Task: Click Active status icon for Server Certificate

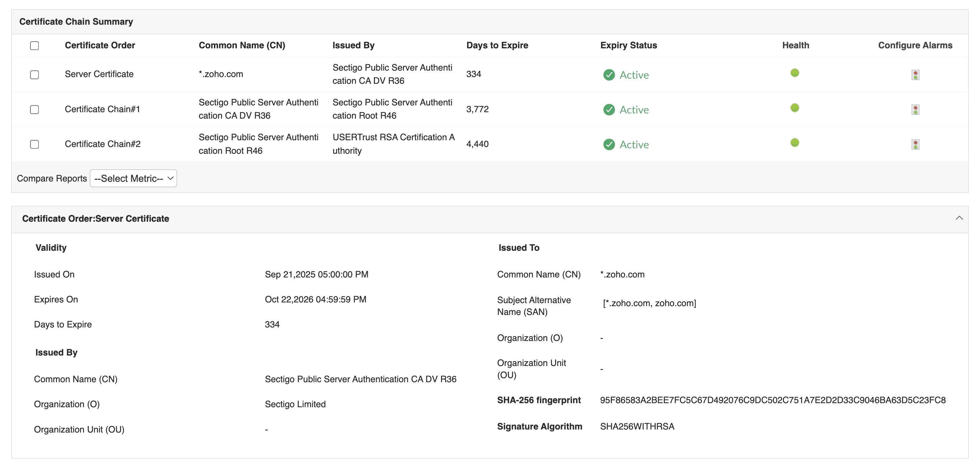Action: pyautogui.click(x=609, y=75)
